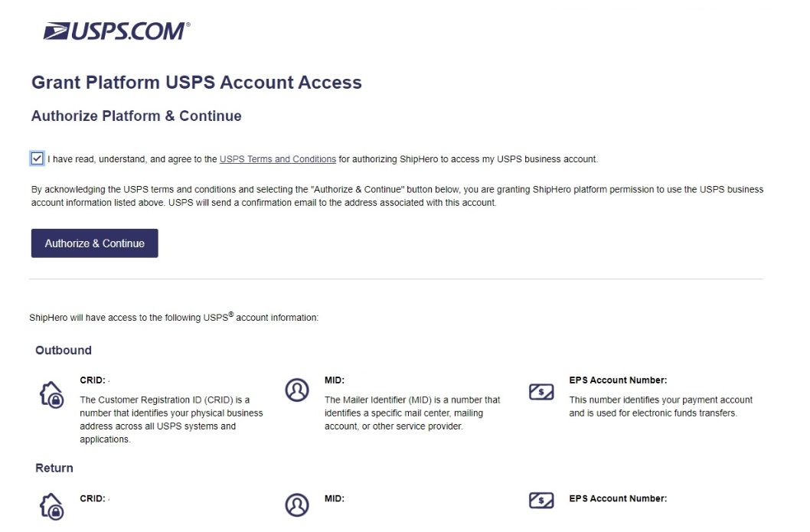Click the Outbound MID label

(x=335, y=380)
